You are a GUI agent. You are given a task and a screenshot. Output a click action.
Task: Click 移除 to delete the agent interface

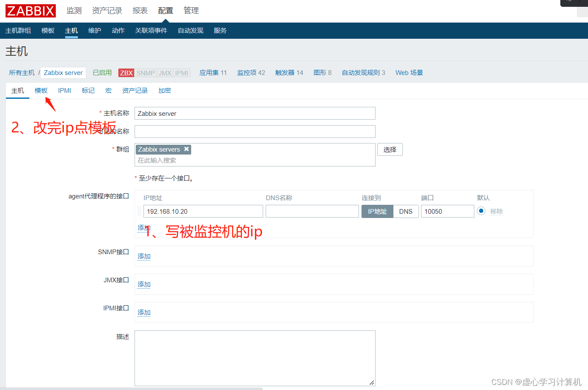click(496, 211)
